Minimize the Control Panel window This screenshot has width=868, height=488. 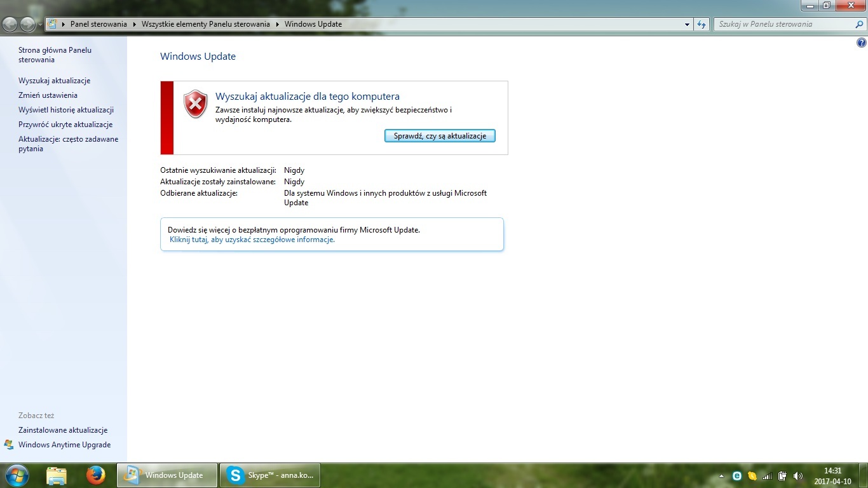[x=809, y=5]
